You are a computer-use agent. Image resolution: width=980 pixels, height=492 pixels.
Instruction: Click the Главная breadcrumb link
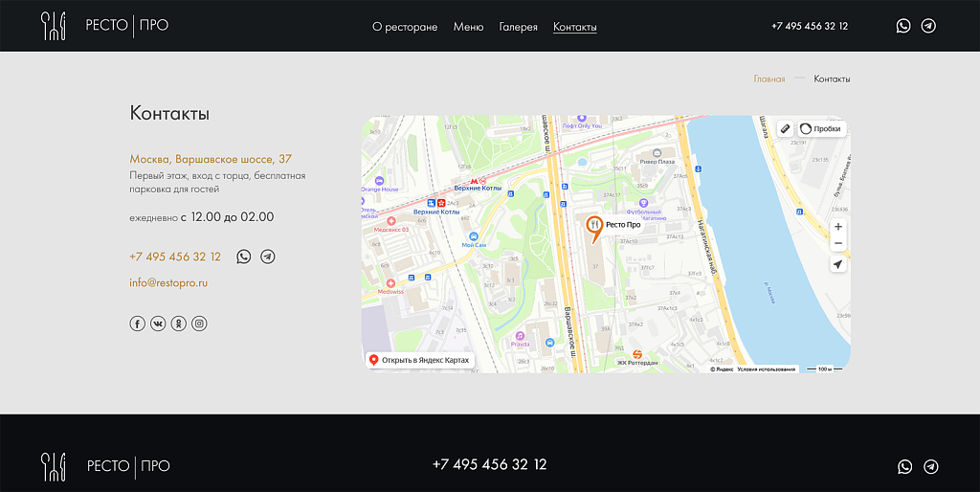coord(768,78)
